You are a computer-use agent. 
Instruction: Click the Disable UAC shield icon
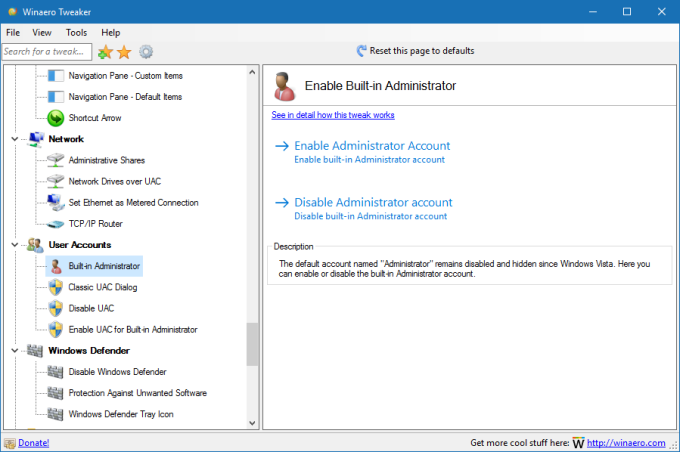[x=56, y=308]
